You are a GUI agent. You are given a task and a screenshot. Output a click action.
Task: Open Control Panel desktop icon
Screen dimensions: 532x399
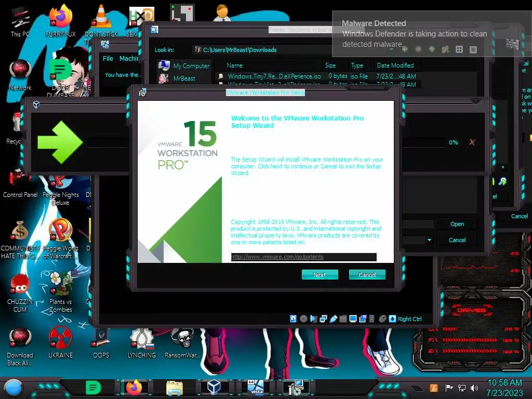pos(20,183)
